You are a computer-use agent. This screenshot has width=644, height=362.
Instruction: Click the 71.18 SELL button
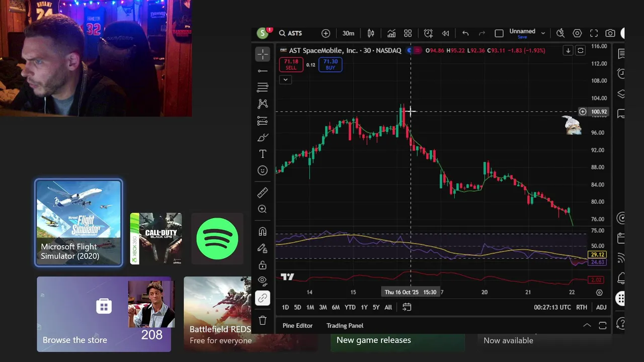(x=291, y=64)
